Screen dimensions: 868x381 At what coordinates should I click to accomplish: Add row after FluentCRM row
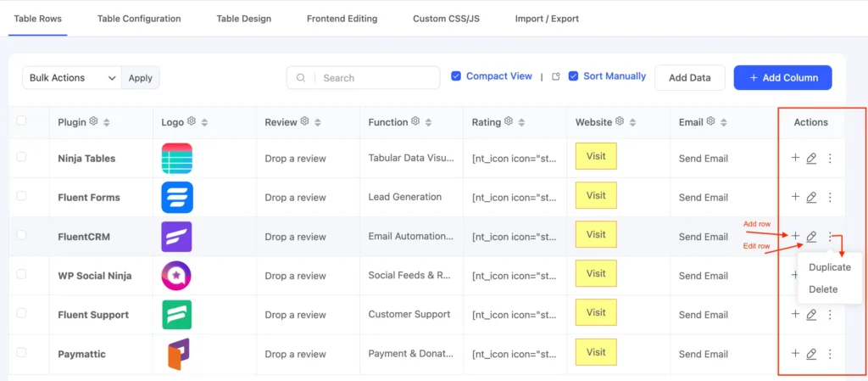(x=795, y=236)
